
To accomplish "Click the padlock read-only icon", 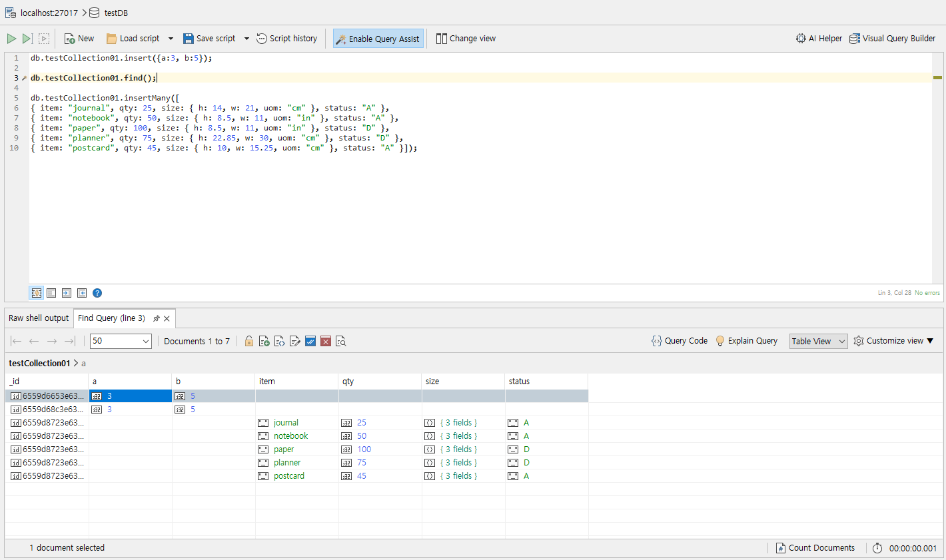I will pyautogui.click(x=248, y=342).
